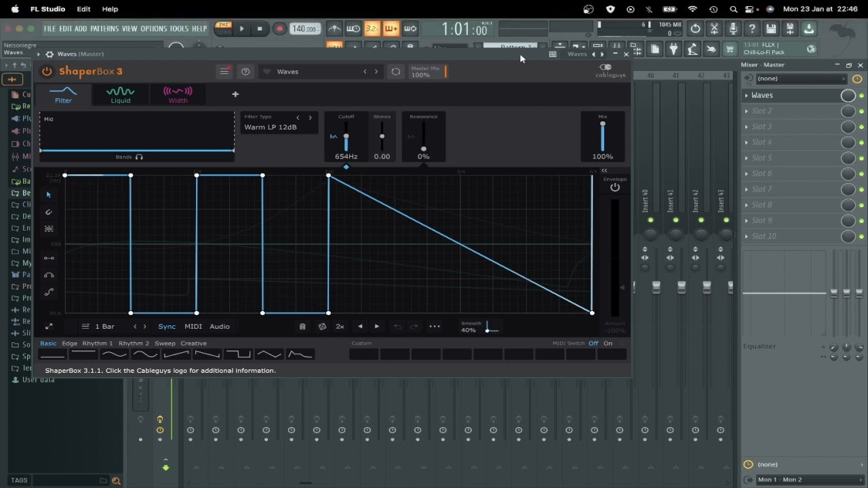Click the Stereo slider handle
Screen dimensions: 868x488
click(382, 136)
